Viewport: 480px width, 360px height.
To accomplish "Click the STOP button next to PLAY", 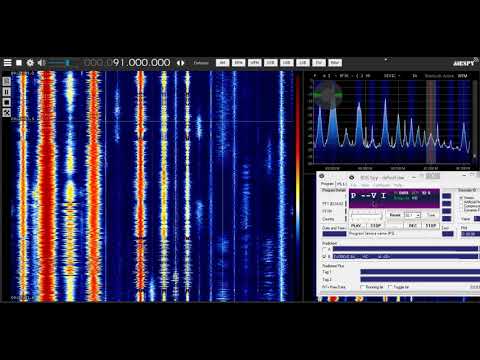I will coord(376,226).
